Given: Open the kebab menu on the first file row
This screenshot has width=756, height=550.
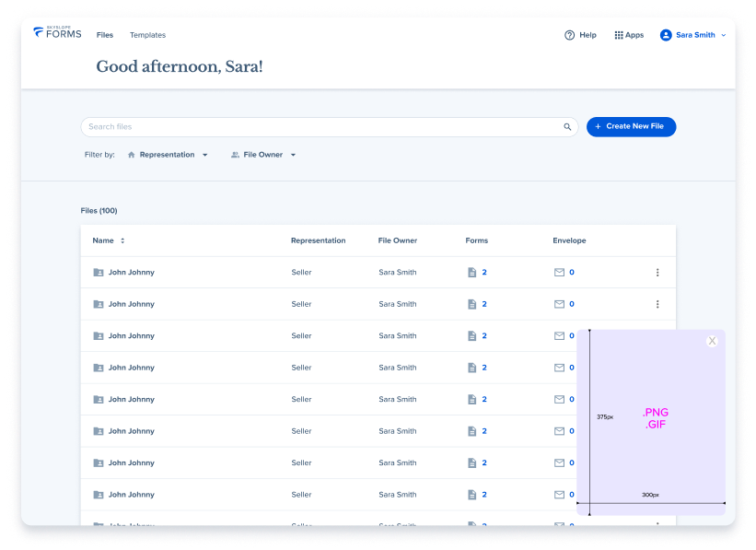Looking at the screenshot, I should [x=657, y=272].
